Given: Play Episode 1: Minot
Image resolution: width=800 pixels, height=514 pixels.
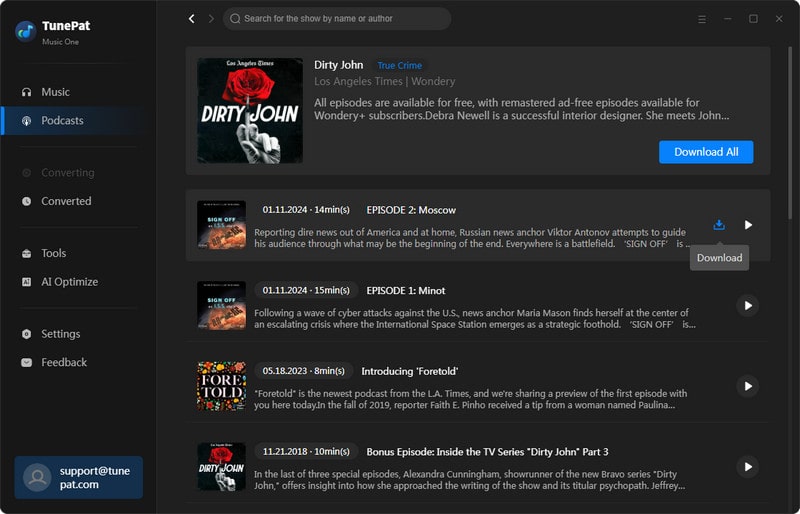Looking at the screenshot, I should pos(747,305).
